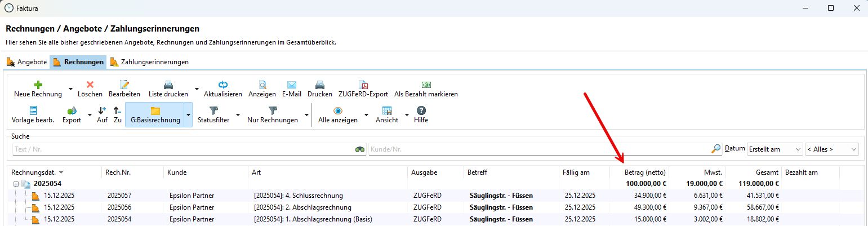Open Bearbeiten to edit the invoice

(x=124, y=85)
